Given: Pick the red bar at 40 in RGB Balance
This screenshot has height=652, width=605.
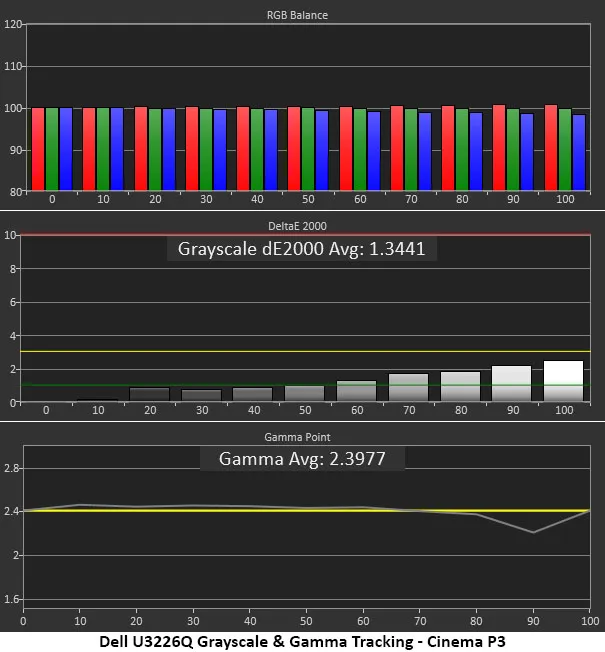Looking at the screenshot, I should point(243,149).
